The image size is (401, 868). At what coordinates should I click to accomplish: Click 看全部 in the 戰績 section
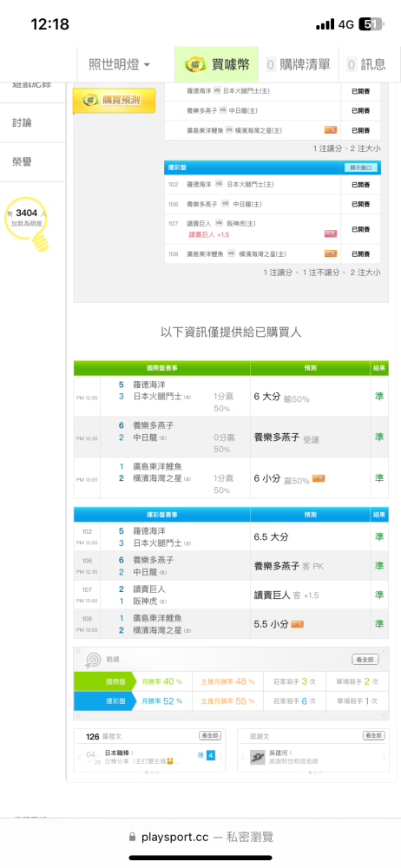coord(365,660)
